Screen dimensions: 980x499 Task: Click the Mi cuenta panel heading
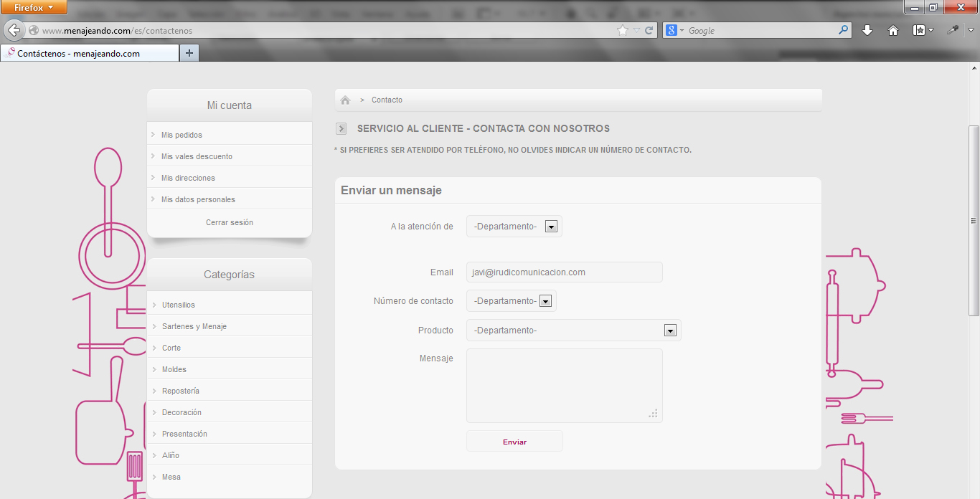pyautogui.click(x=230, y=105)
